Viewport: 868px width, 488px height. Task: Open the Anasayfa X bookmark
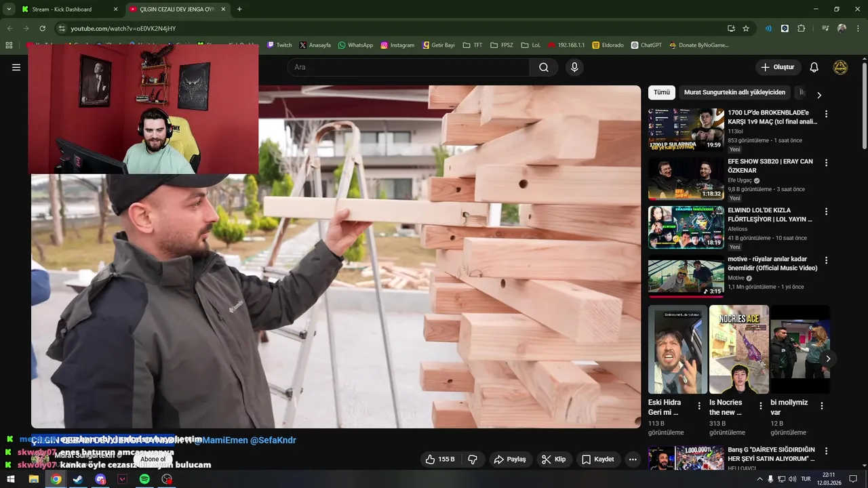315,45
